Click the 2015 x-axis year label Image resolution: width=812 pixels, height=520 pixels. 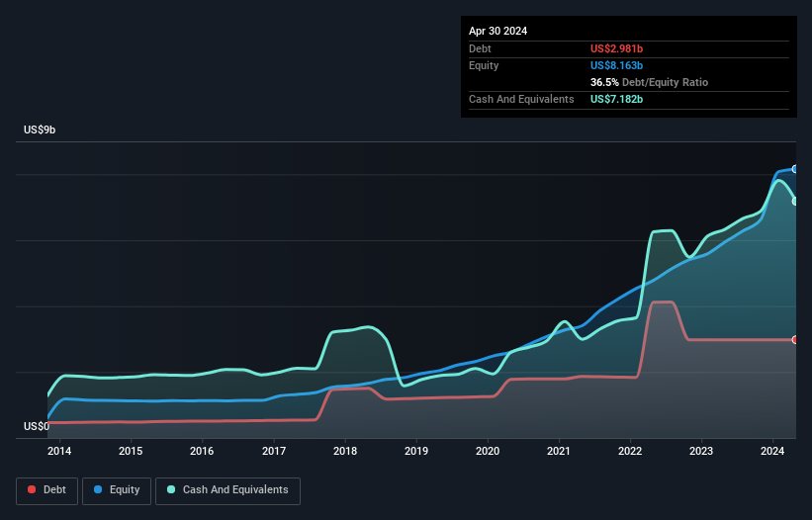[131, 451]
